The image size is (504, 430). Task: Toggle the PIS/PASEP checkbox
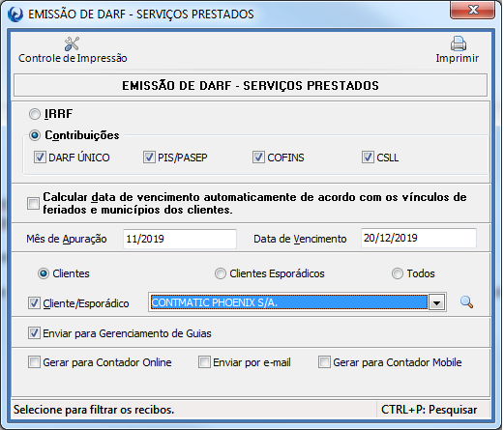(149, 158)
